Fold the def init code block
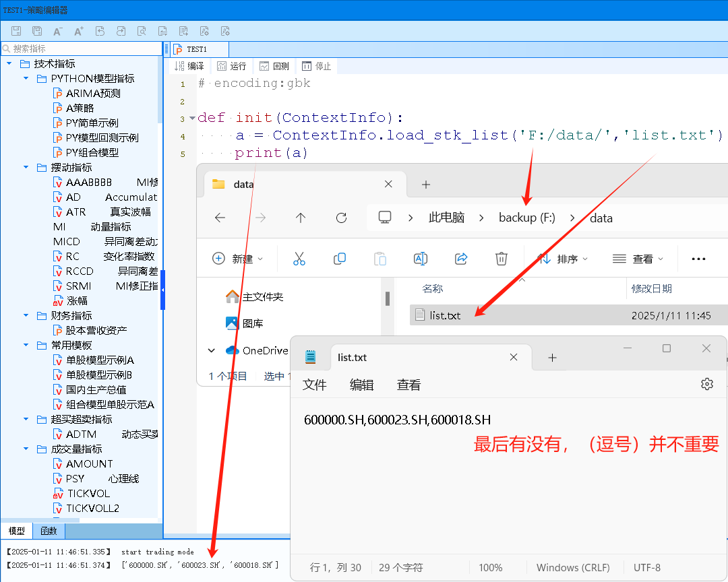The width and height of the screenshot is (728, 582). [x=192, y=119]
